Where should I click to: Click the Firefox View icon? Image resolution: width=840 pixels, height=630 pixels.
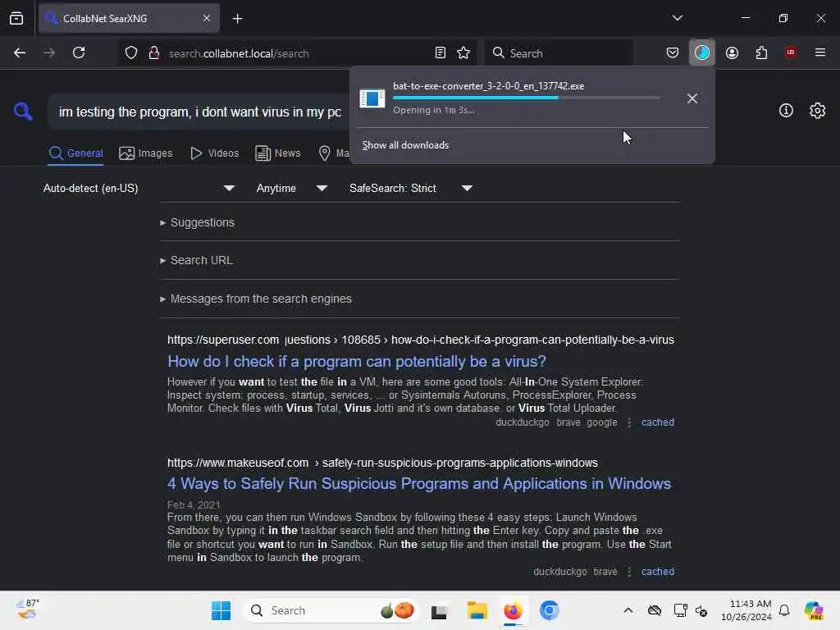tap(16, 18)
